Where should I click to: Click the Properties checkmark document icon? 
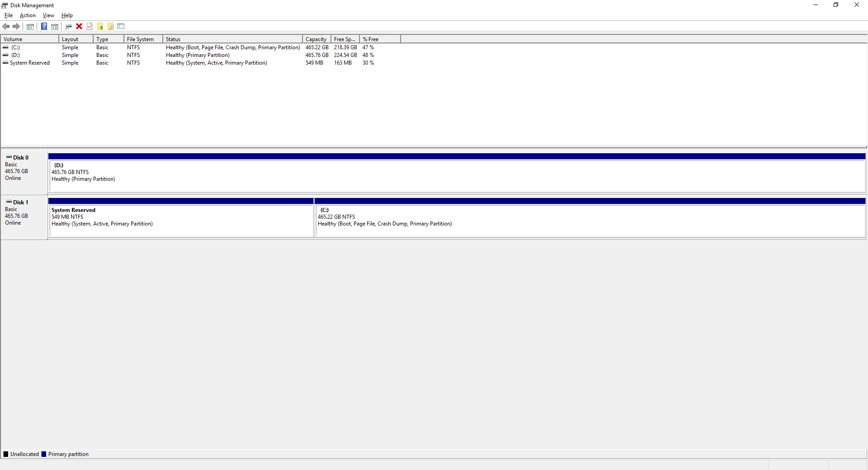[x=90, y=27]
